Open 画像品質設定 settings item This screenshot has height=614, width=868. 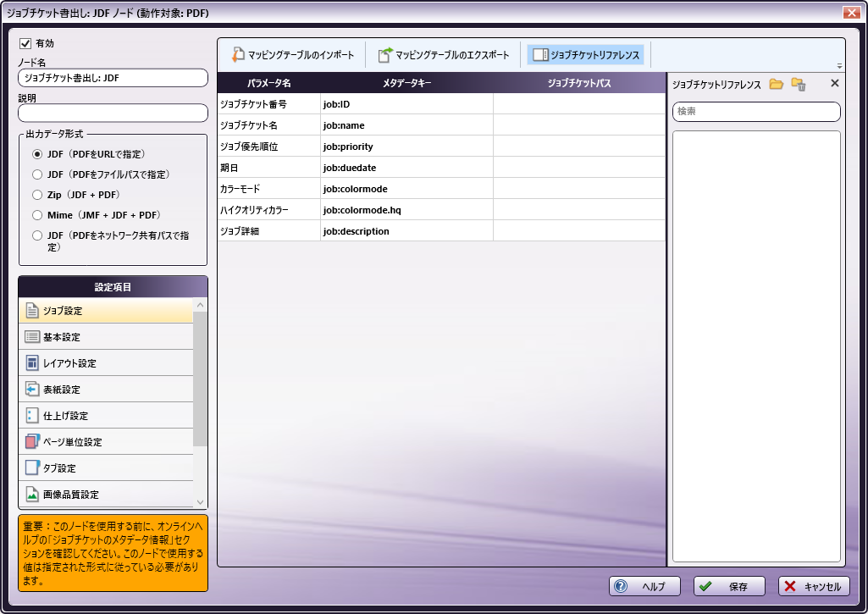pos(106,494)
